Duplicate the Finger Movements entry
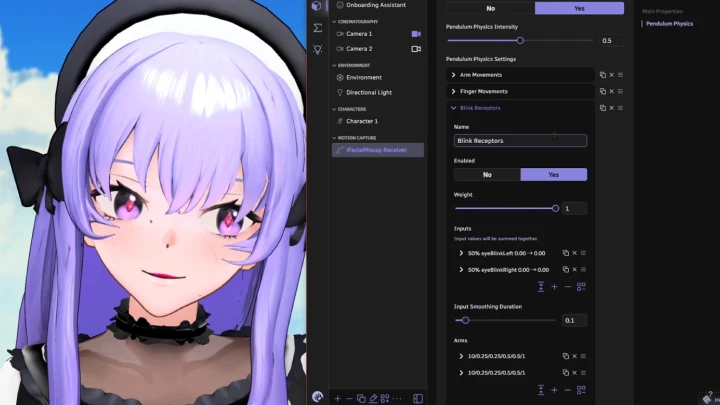 pos(602,91)
